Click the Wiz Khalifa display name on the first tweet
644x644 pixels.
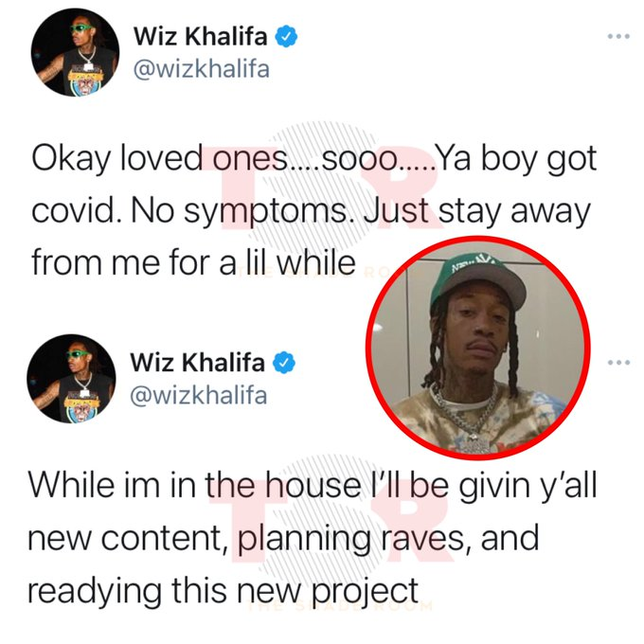pyautogui.click(x=200, y=36)
